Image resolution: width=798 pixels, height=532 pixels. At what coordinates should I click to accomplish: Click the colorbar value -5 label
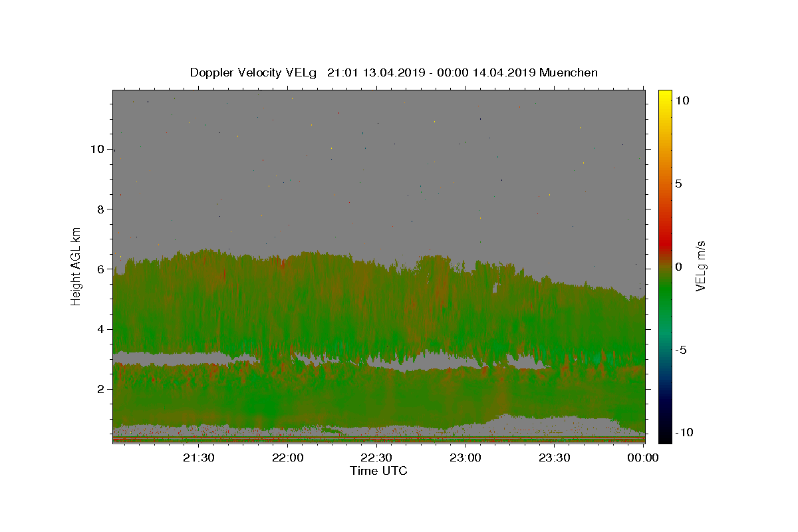681,350
